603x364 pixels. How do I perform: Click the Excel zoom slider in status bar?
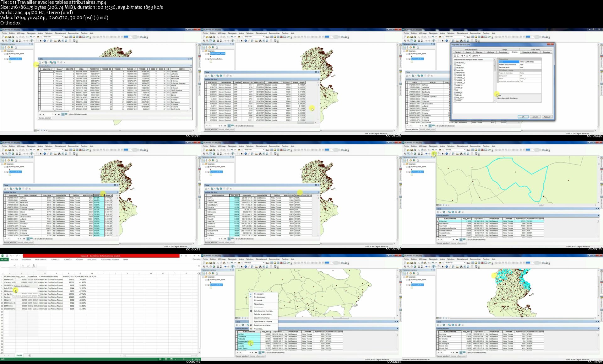(x=184, y=359)
